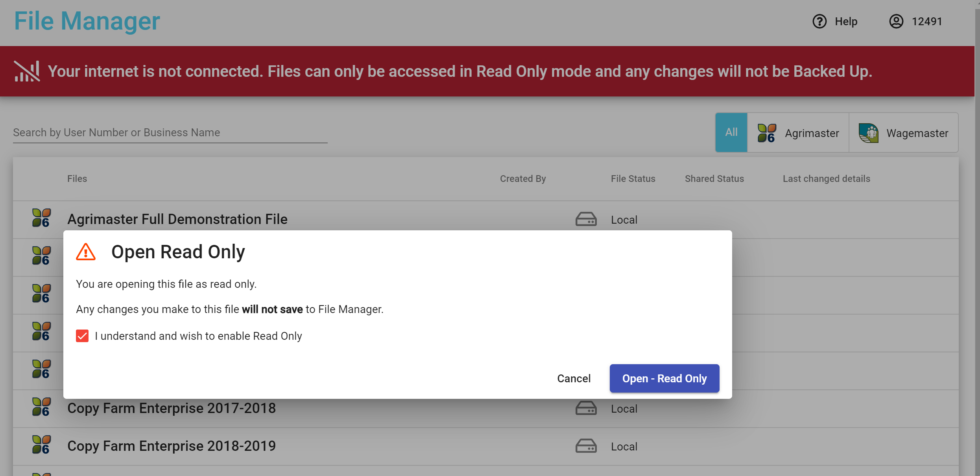Switch to the Wagemaster filter tab
This screenshot has height=476, width=980.
903,133
